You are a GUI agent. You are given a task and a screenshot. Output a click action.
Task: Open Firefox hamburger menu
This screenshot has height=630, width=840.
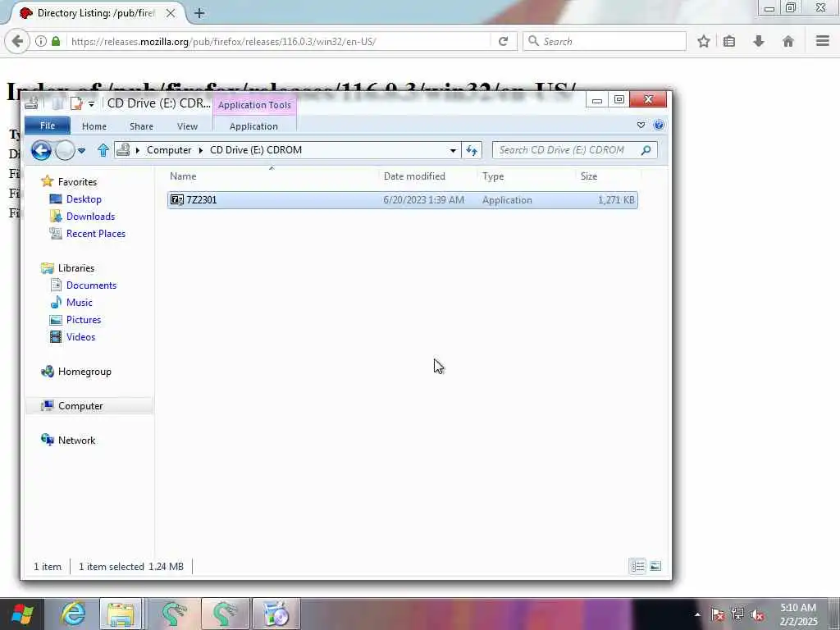(823, 41)
